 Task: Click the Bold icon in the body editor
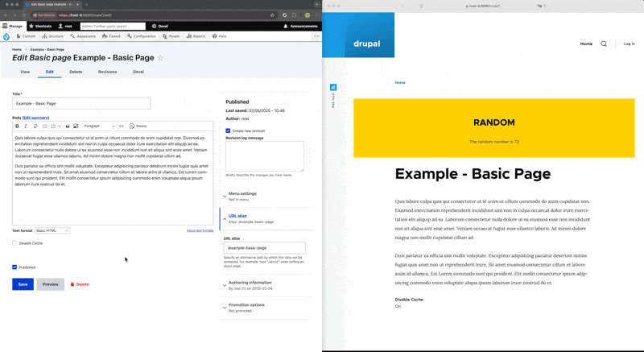click(18, 126)
